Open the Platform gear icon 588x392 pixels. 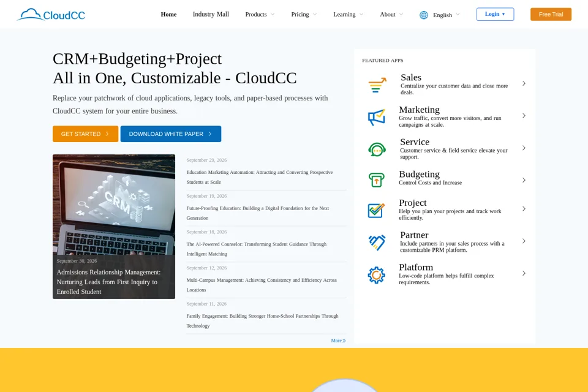tap(377, 275)
